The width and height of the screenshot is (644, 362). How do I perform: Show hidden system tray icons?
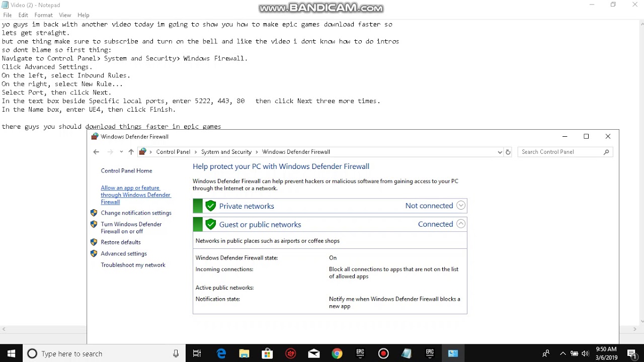coord(563,353)
